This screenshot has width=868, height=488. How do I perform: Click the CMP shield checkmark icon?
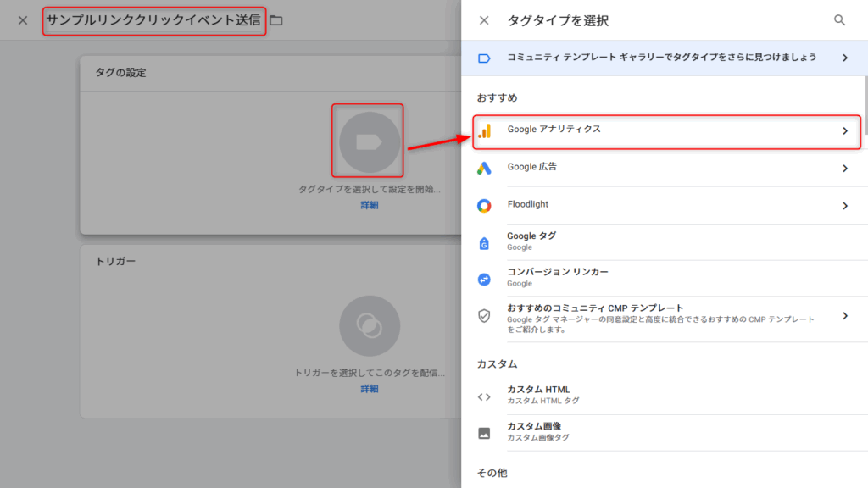tap(484, 315)
